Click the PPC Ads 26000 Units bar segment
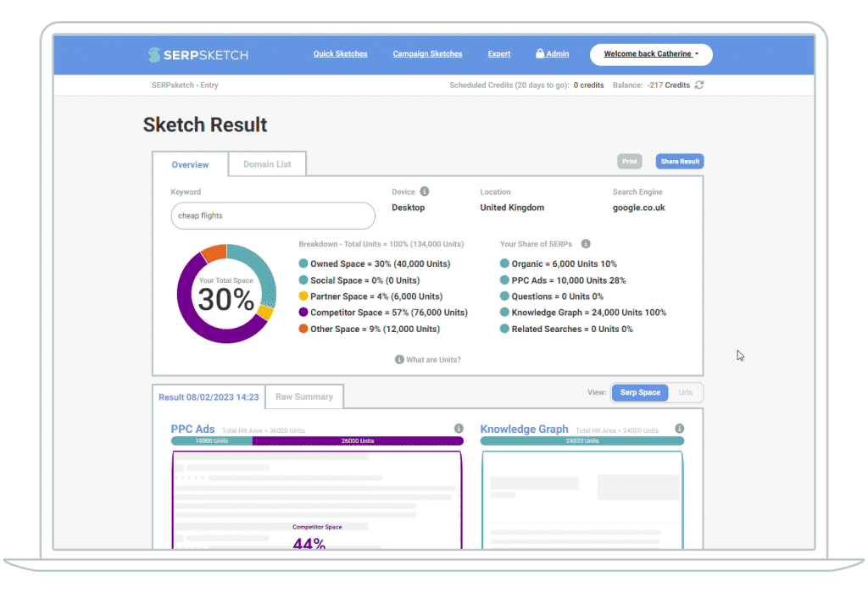The height and width of the screenshot is (593, 868). pyautogui.click(x=358, y=441)
